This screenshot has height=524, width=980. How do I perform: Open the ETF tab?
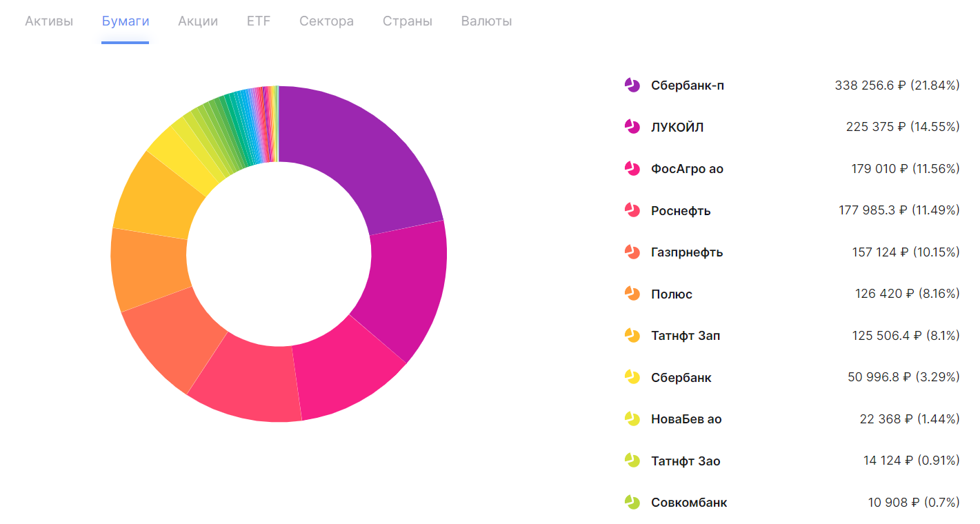click(x=259, y=21)
